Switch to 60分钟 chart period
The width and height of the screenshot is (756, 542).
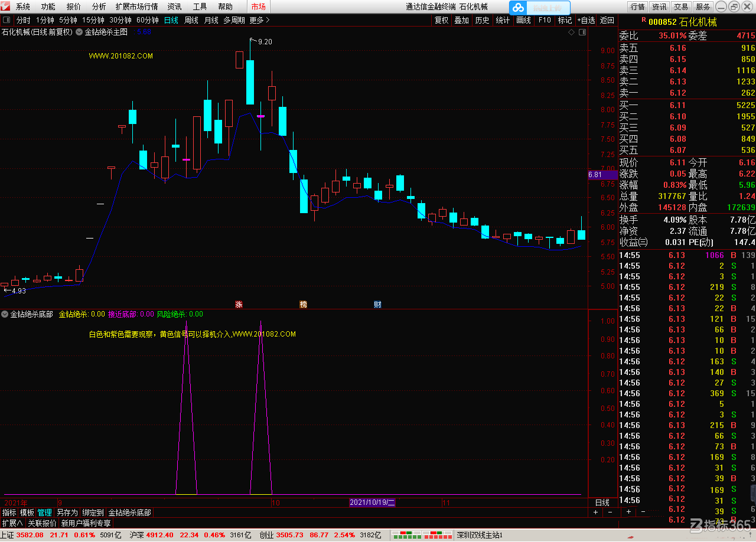[x=148, y=19]
